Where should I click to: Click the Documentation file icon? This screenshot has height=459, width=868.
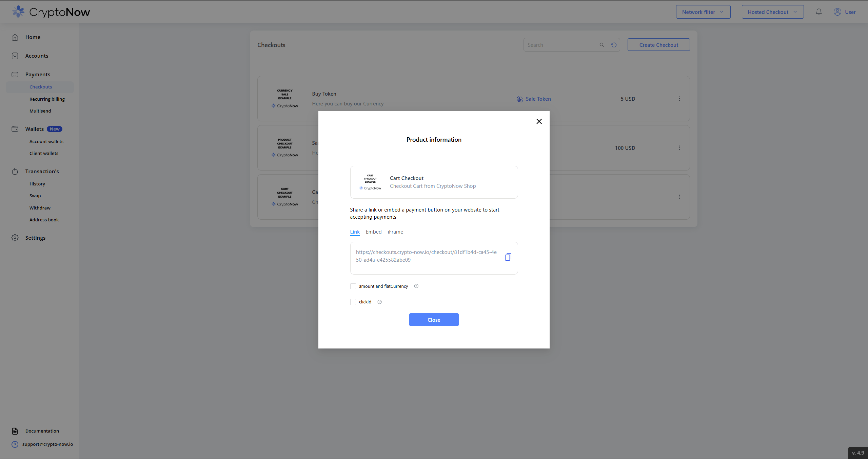[15, 431]
